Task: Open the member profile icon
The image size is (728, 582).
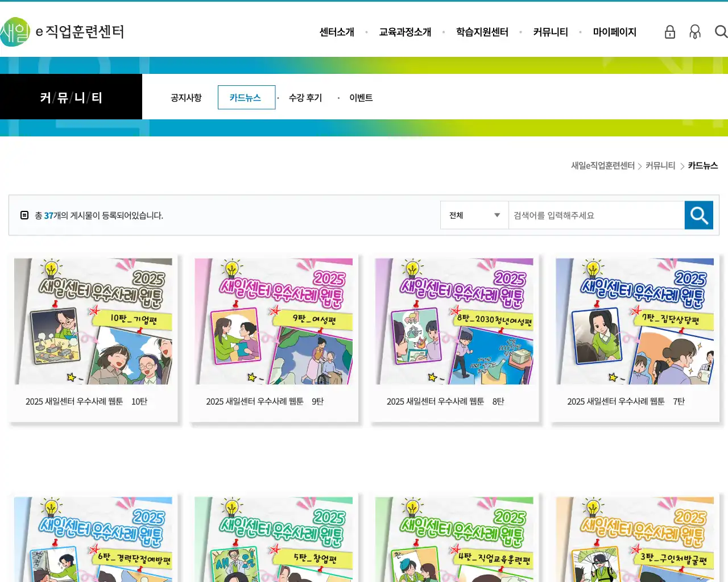Action: pyautogui.click(x=695, y=32)
